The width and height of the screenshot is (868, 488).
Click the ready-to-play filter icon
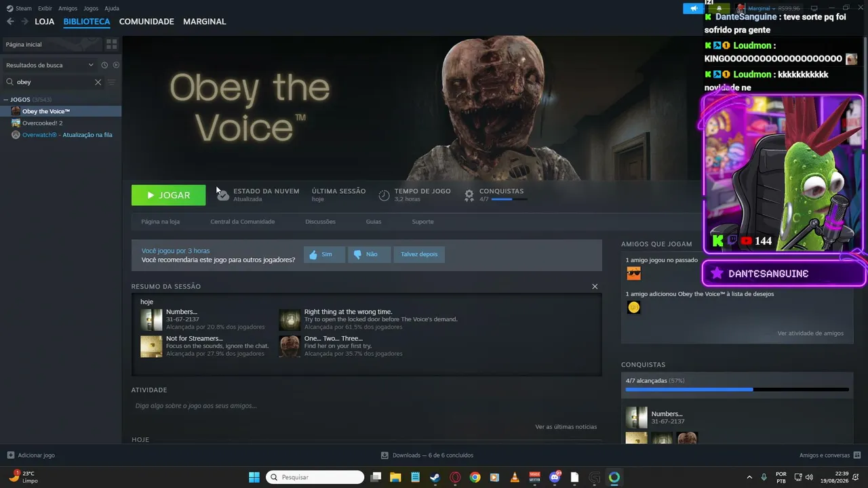[x=116, y=65]
